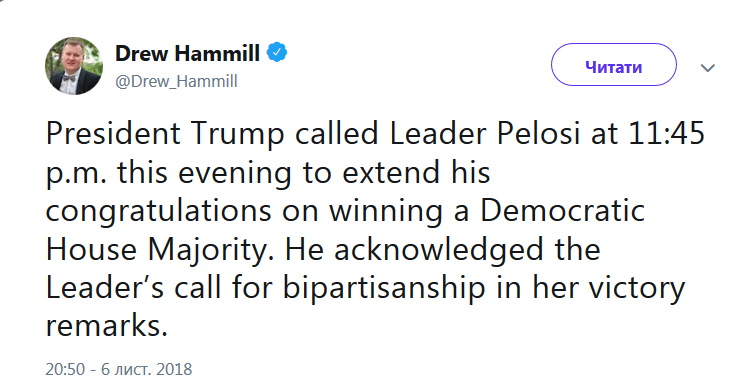
Task: Follow the account with the Читати button
Action: click(613, 65)
